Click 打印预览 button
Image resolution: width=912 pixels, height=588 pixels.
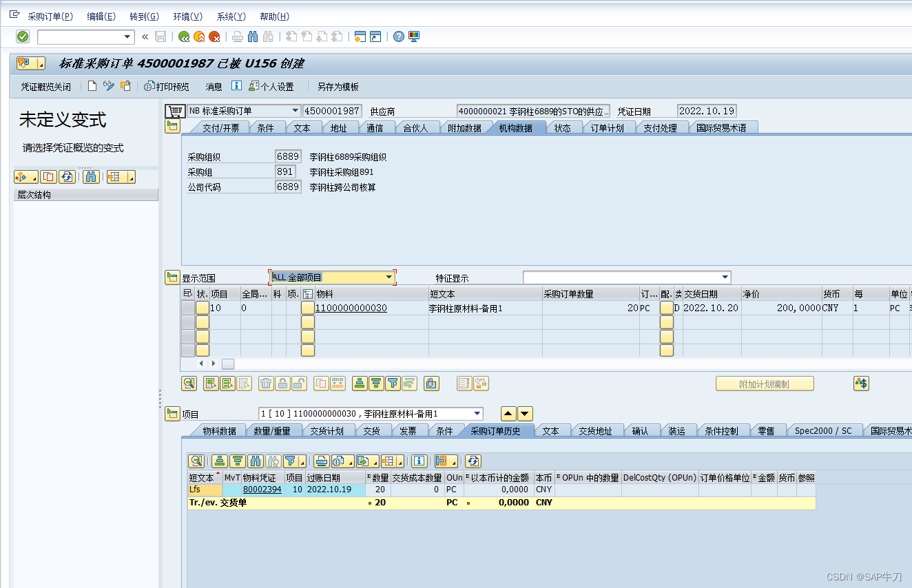166,87
